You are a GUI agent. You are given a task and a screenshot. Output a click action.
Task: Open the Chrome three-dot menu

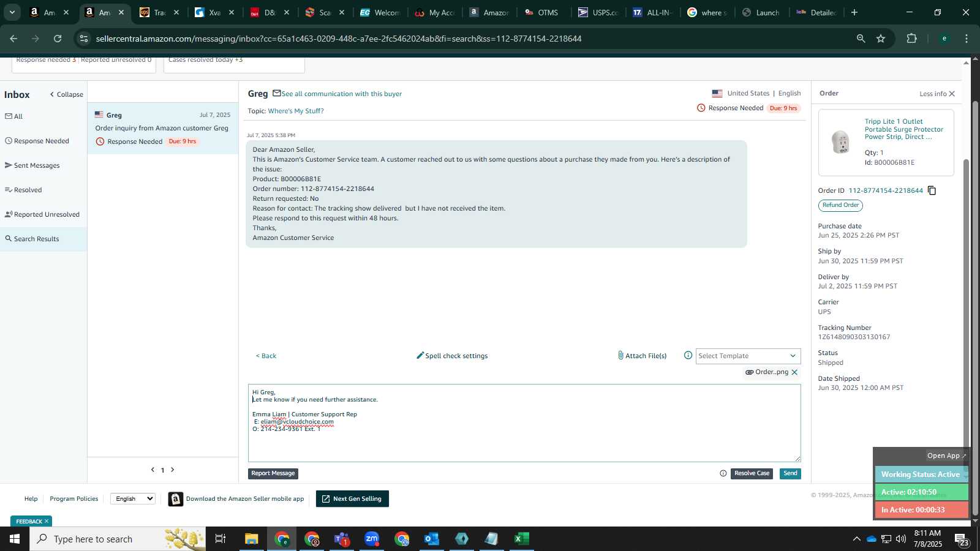point(967,39)
